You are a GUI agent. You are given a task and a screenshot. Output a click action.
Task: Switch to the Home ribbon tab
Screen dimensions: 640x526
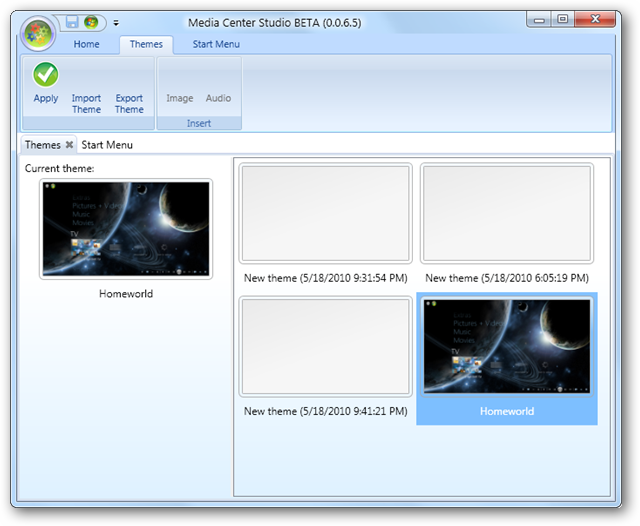point(87,44)
